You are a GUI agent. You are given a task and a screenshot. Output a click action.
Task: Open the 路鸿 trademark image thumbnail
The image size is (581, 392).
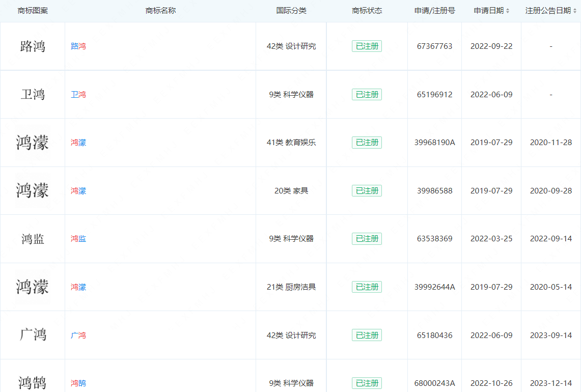coord(33,46)
